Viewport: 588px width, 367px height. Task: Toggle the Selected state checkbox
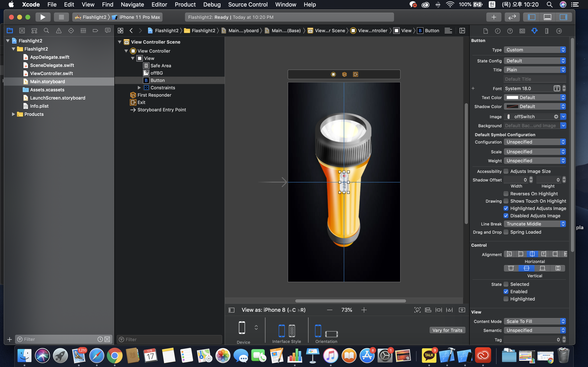pyautogui.click(x=506, y=284)
